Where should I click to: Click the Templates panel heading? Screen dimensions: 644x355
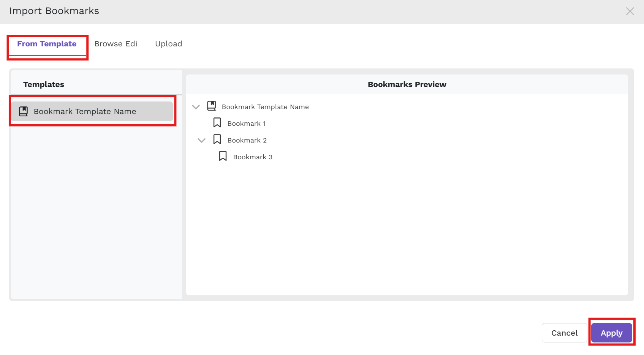point(44,84)
